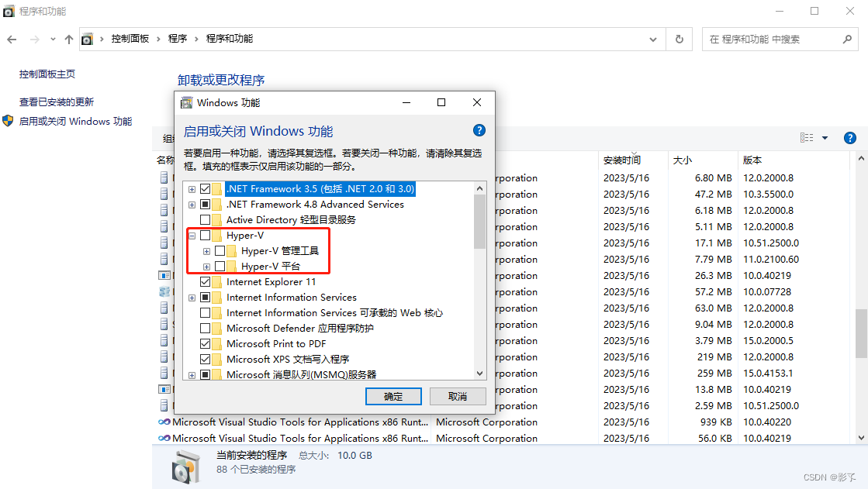
Task: Click installed programs summary icon at bottom
Action: [186, 467]
